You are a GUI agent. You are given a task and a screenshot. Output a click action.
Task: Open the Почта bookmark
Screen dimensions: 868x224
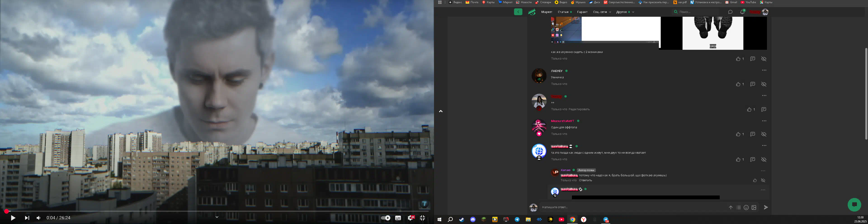tap(472, 2)
